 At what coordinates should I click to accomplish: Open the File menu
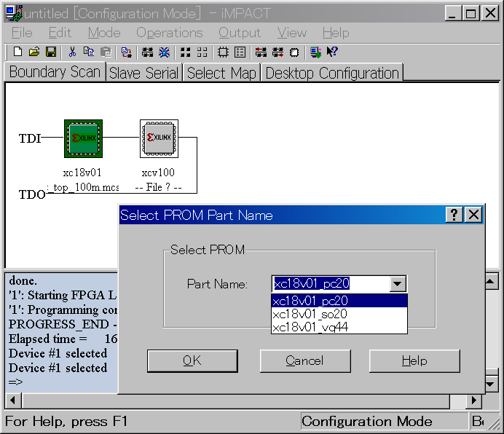(22, 33)
